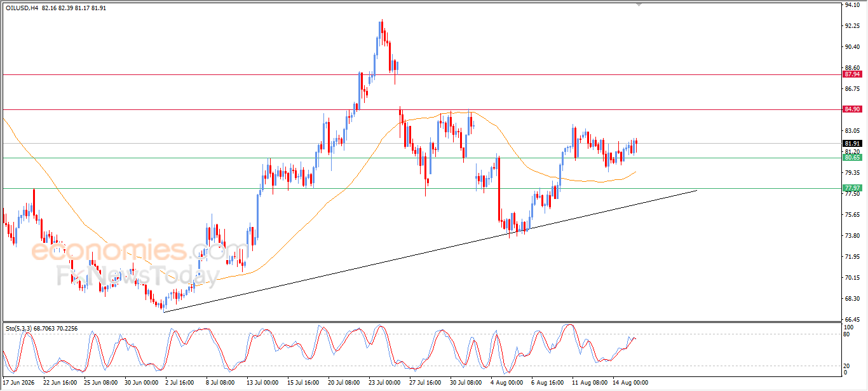This screenshot has height=391, width=868.
Task: Select the 23 Jul 00:00 date label
Action: (x=385, y=383)
